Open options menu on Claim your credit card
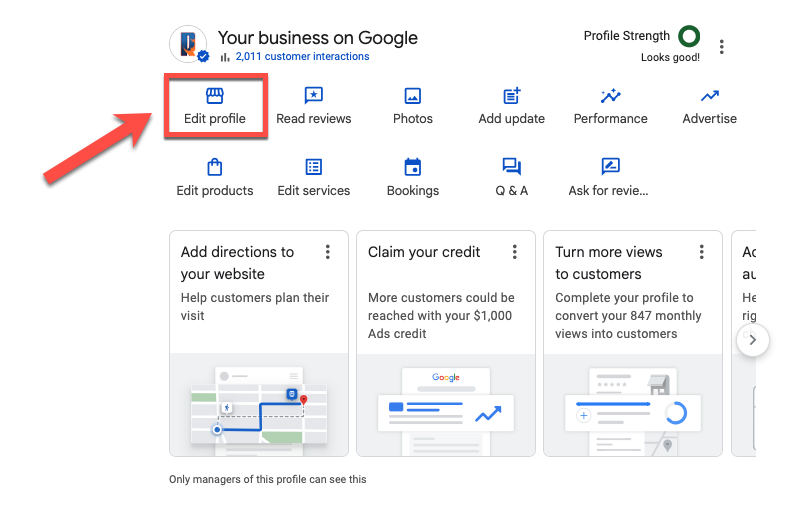This screenshot has height=511, width=809. pyautogui.click(x=514, y=252)
